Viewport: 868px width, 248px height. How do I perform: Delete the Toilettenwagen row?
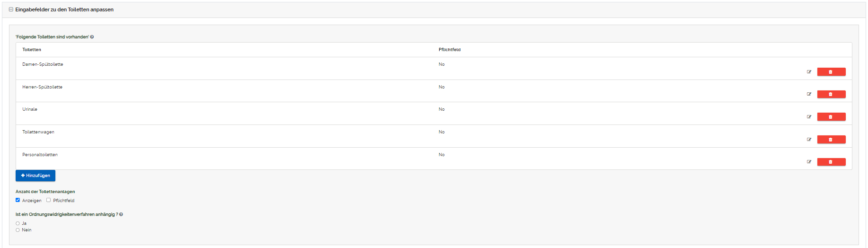click(x=831, y=140)
